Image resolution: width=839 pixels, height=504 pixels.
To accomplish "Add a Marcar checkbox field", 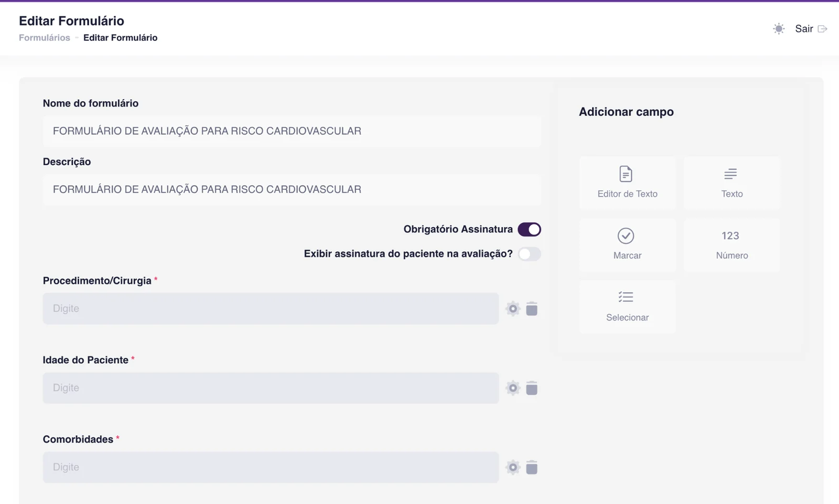I will (627, 244).
